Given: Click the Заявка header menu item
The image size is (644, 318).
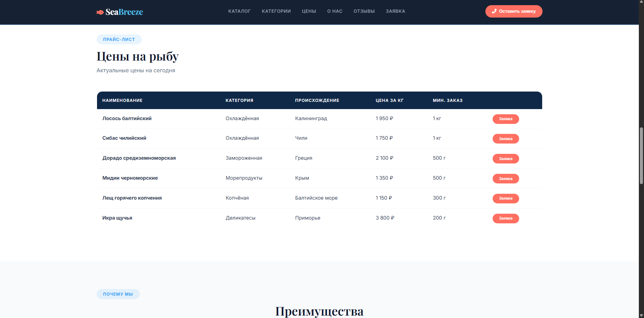Looking at the screenshot, I should [x=395, y=11].
